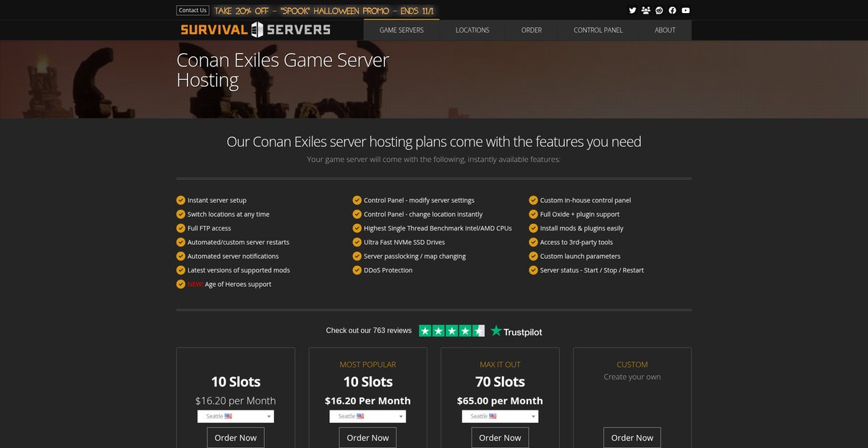Click Order Now for CUSTOM plan
Screen dimensions: 868x448
[632, 437]
